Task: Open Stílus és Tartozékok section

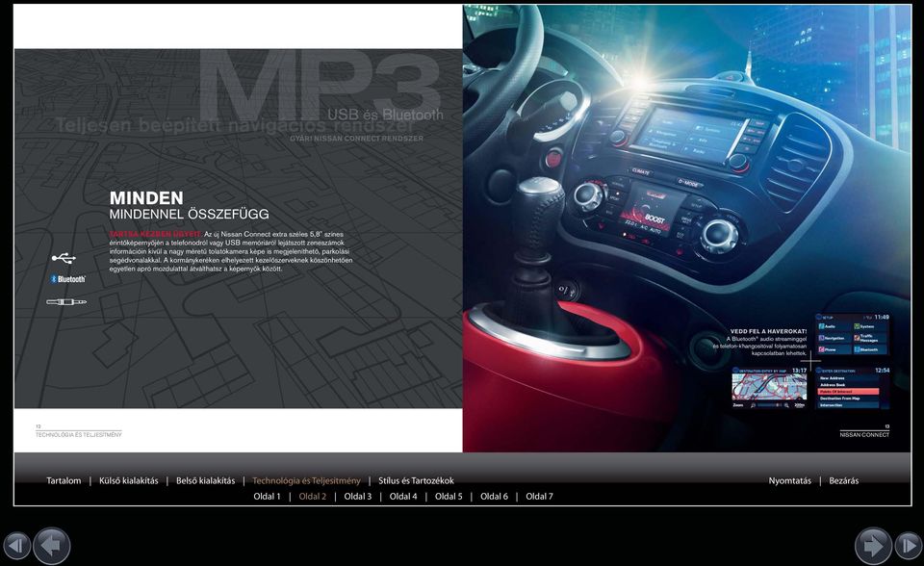Action: click(416, 480)
